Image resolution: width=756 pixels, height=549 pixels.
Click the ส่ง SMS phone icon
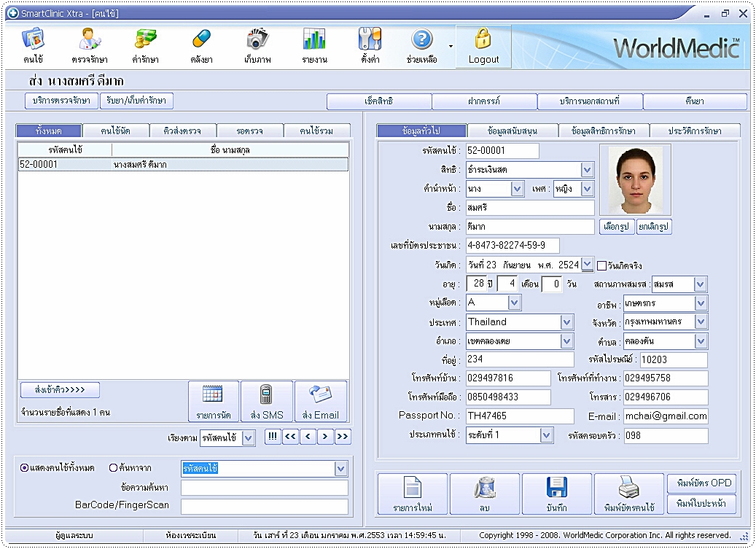coord(267,402)
